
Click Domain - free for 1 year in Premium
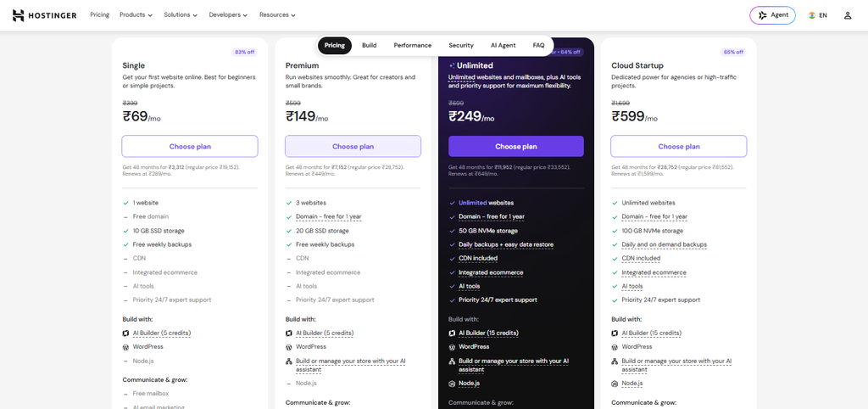328,216
